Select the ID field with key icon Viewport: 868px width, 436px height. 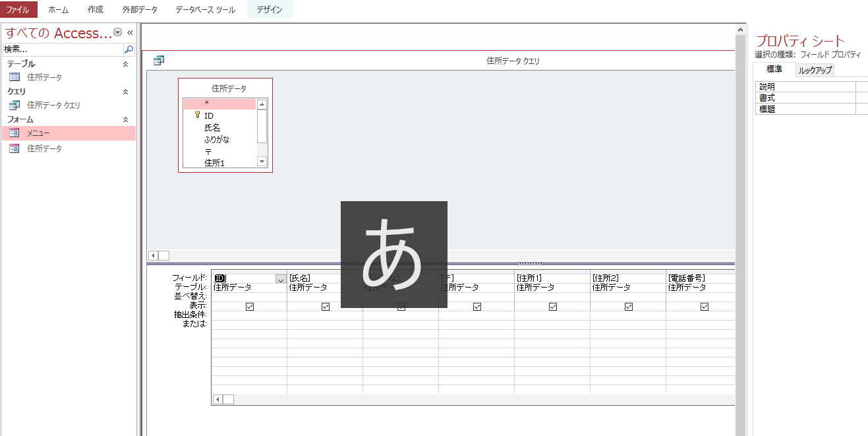point(219,115)
